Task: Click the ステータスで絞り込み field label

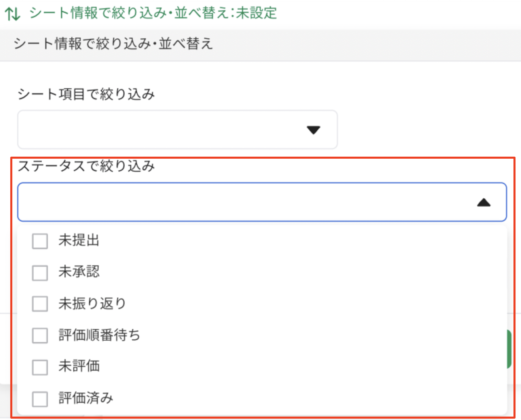Action: [x=86, y=166]
